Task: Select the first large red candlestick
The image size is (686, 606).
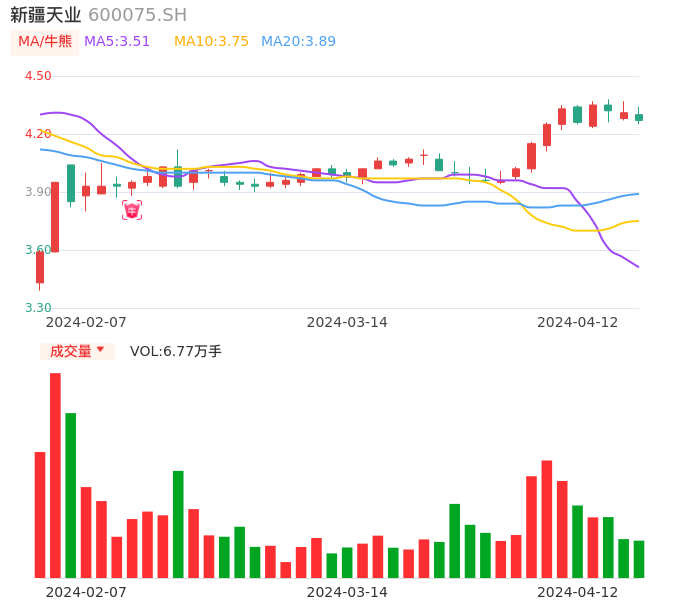Action: pos(55,217)
